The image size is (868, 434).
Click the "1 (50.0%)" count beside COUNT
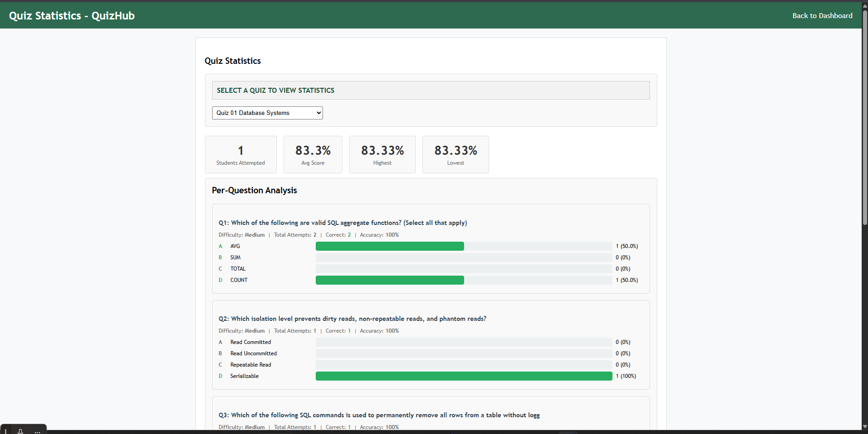pyautogui.click(x=627, y=280)
